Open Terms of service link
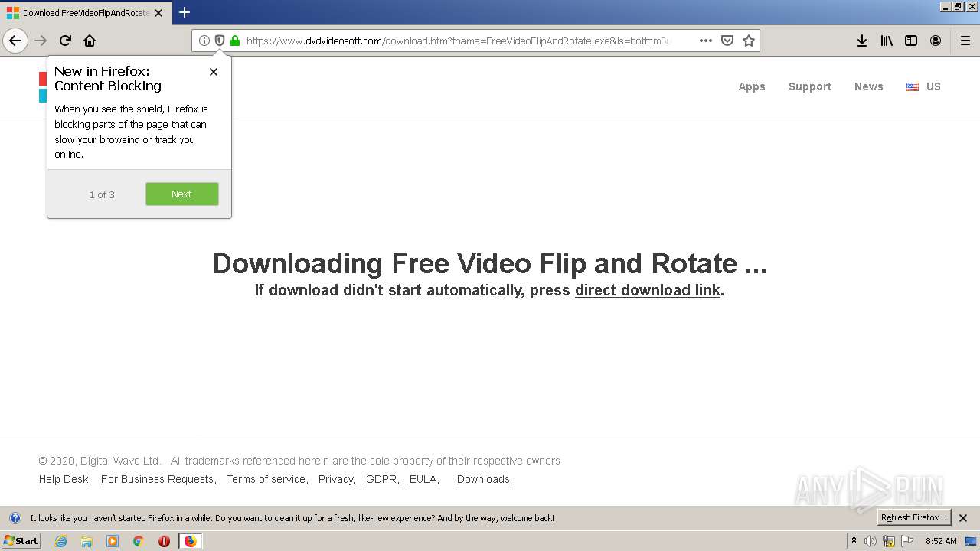980x551 pixels. pos(267,479)
